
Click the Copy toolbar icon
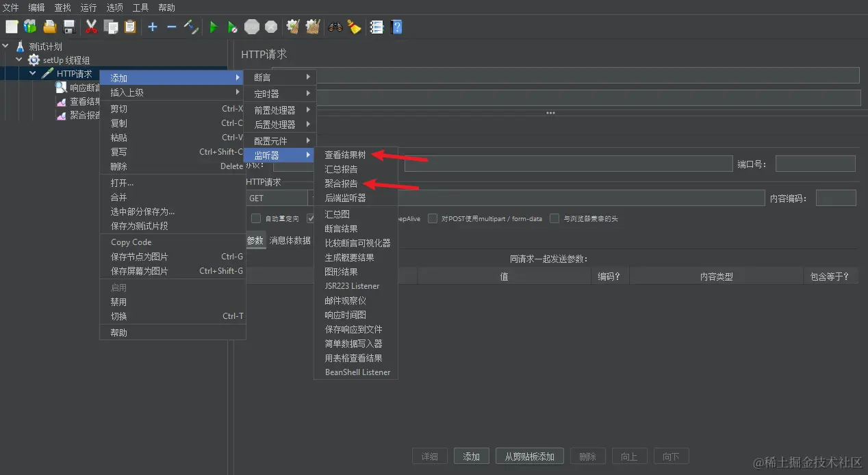111,27
